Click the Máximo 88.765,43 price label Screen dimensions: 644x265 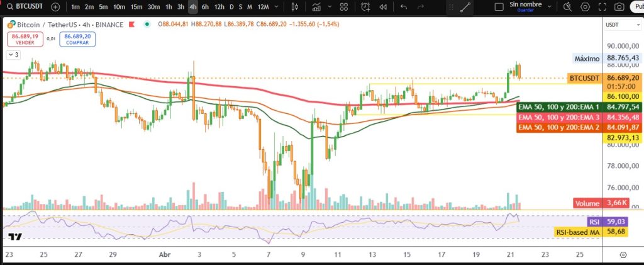click(x=608, y=59)
